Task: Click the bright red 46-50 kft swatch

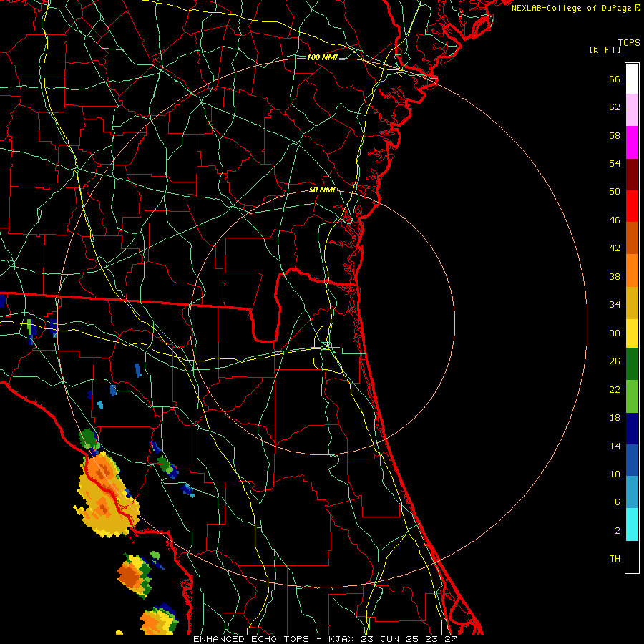Action: click(x=632, y=206)
